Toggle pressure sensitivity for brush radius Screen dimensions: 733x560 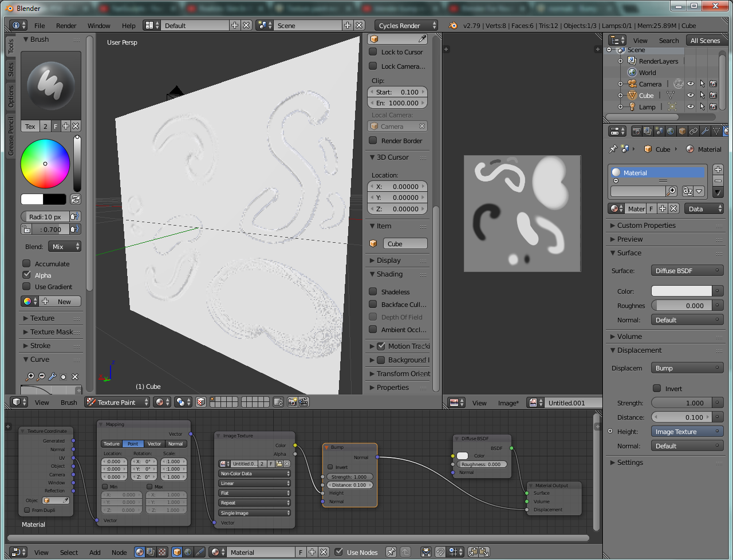pos(74,216)
